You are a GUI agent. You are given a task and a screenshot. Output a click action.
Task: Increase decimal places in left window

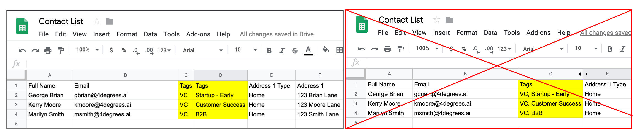point(149,51)
